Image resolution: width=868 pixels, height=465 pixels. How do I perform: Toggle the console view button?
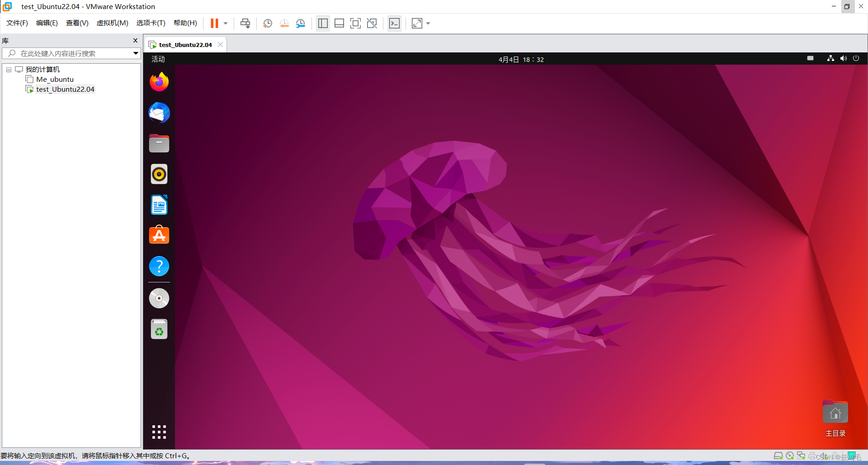point(394,23)
